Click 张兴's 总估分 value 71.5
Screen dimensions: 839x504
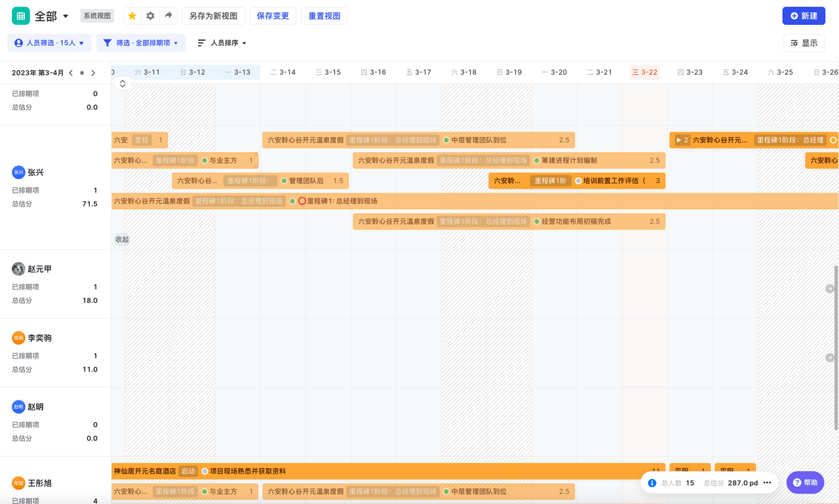coord(90,204)
